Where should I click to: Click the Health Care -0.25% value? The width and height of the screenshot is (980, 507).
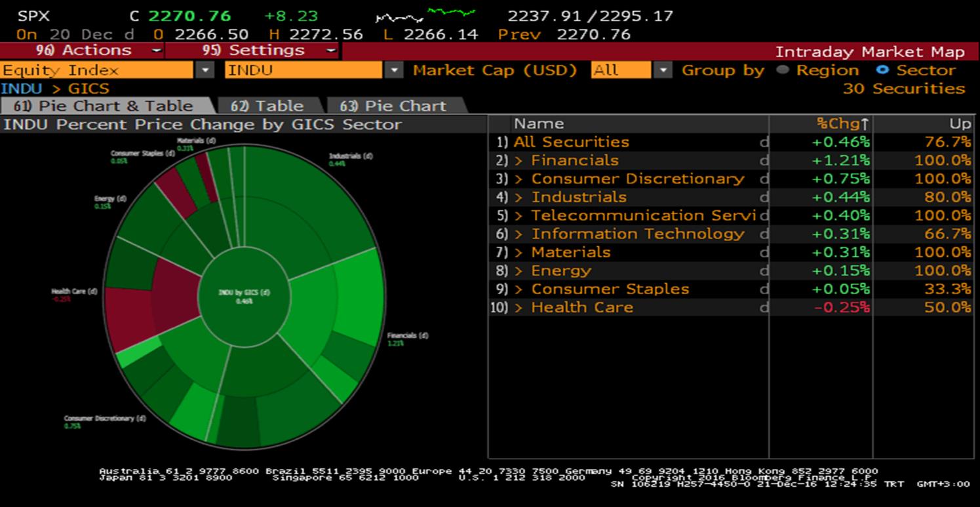(x=842, y=307)
